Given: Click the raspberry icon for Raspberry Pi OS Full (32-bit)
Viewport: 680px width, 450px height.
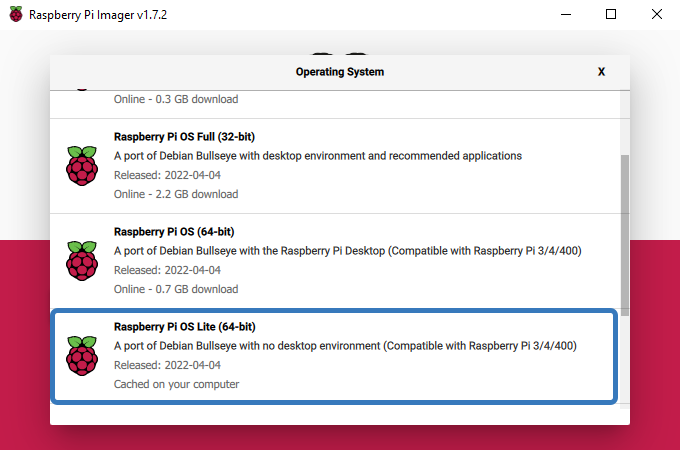Looking at the screenshot, I should click(x=82, y=166).
